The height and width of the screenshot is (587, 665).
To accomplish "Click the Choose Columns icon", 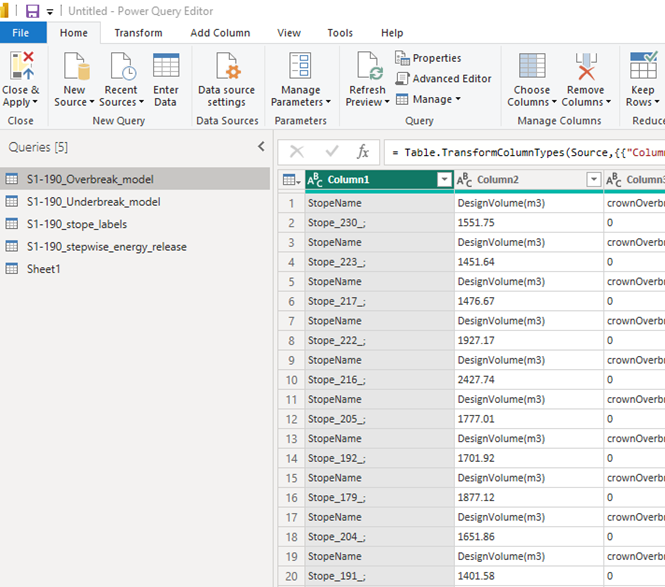I will (532, 65).
